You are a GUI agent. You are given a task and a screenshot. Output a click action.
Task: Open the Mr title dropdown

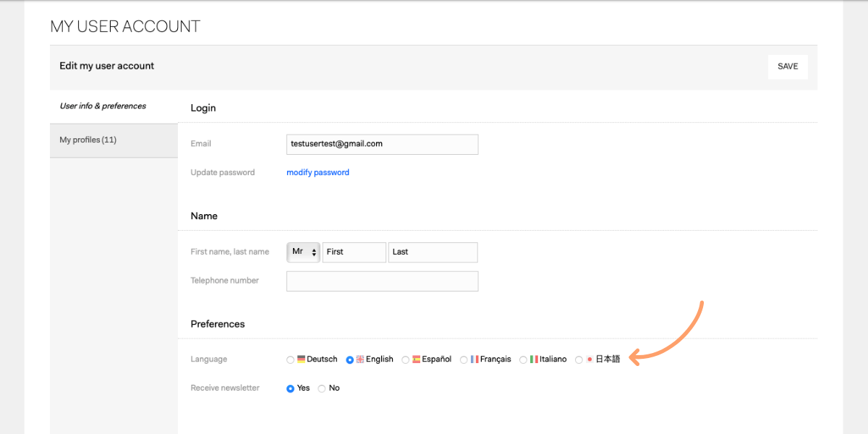(303, 252)
